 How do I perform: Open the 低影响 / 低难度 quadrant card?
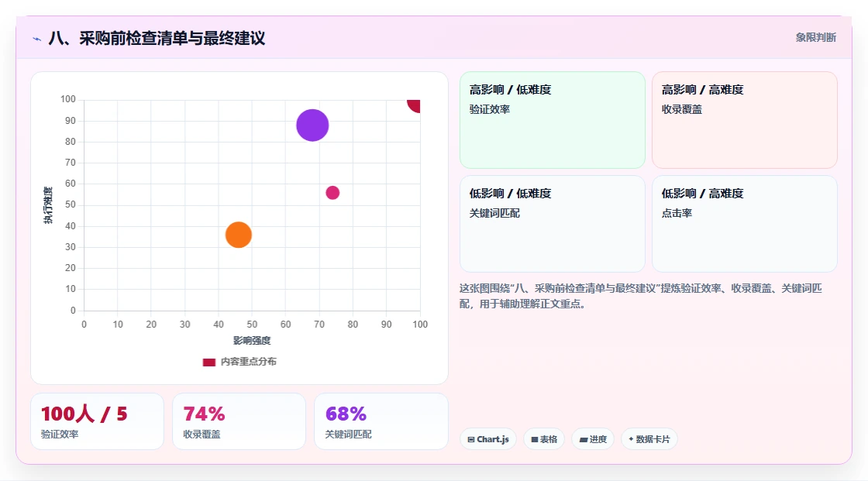pyautogui.click(x=553, y=224)
